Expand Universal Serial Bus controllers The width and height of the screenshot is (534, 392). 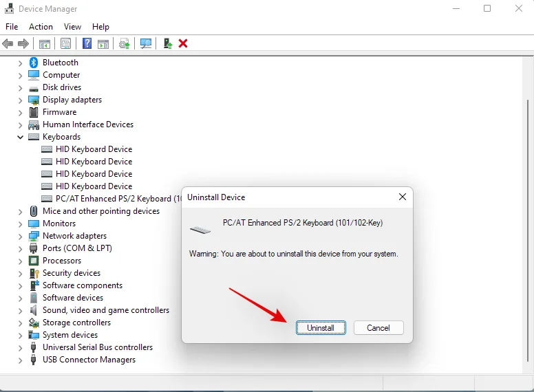coord(20,347)
